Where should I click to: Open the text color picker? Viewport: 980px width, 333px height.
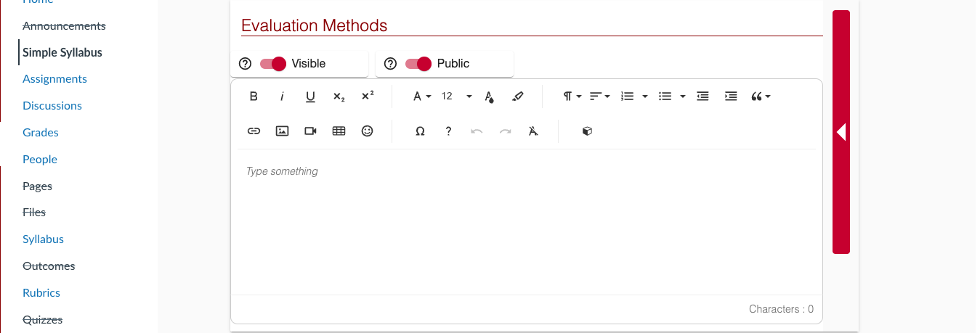pos(489,96)
